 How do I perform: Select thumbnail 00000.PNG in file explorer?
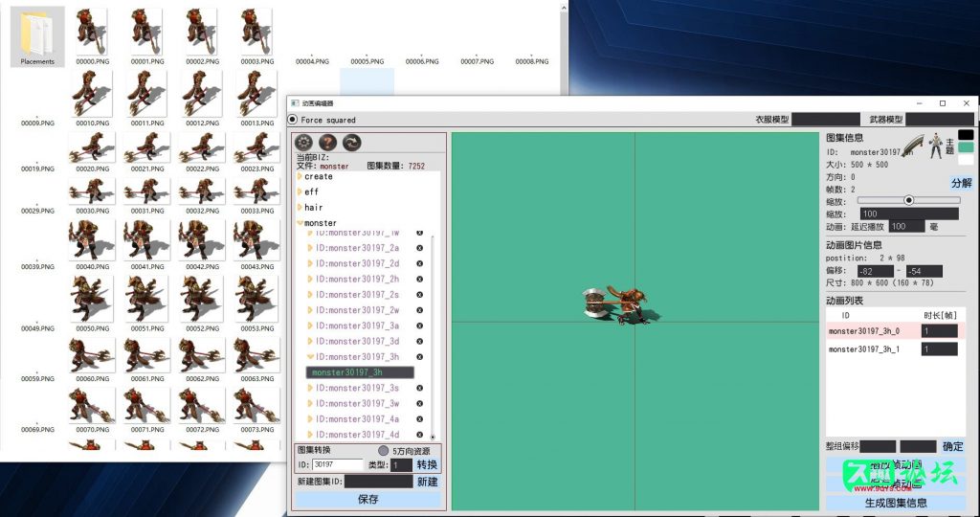pyautogui.click(x=93, y=37)
